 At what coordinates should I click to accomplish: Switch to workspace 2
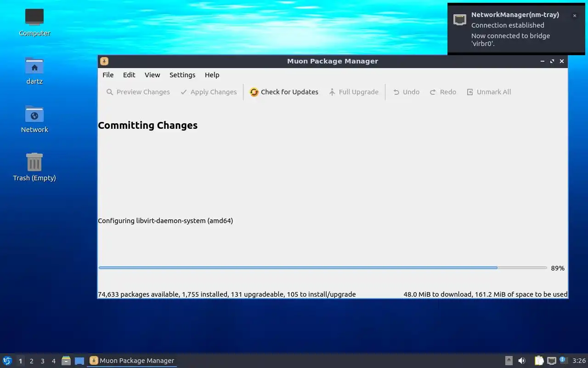31,361
